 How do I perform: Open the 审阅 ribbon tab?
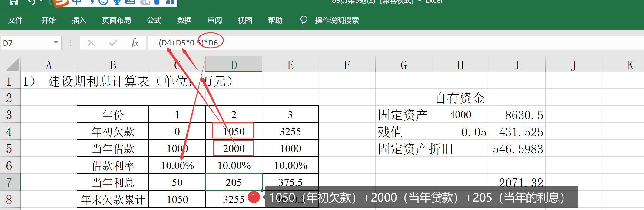coord(215,20)
